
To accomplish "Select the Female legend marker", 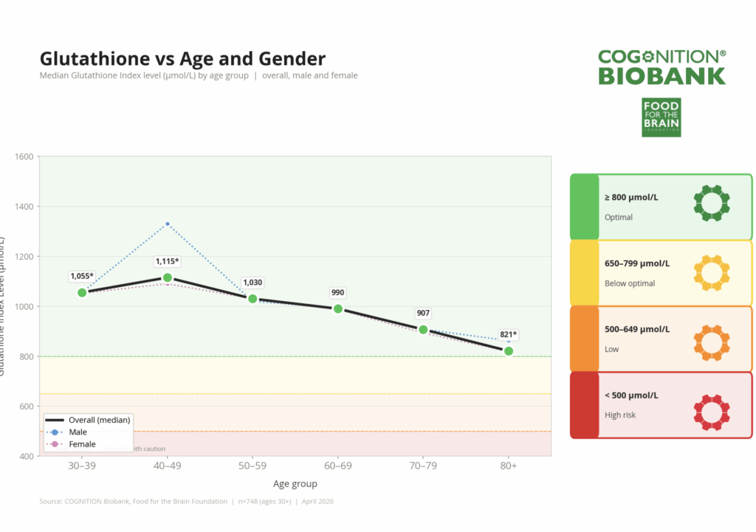I will coord(55,444).
